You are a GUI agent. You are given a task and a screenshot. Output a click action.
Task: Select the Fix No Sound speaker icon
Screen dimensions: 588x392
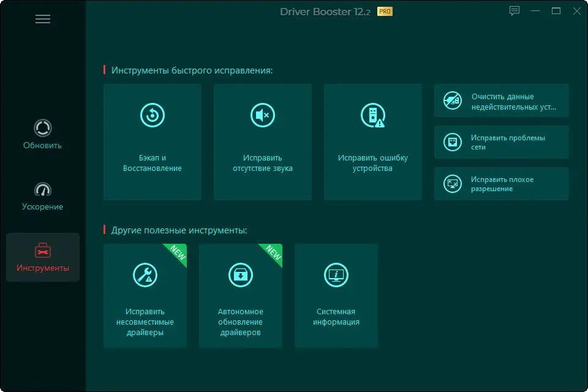(262, 115)
